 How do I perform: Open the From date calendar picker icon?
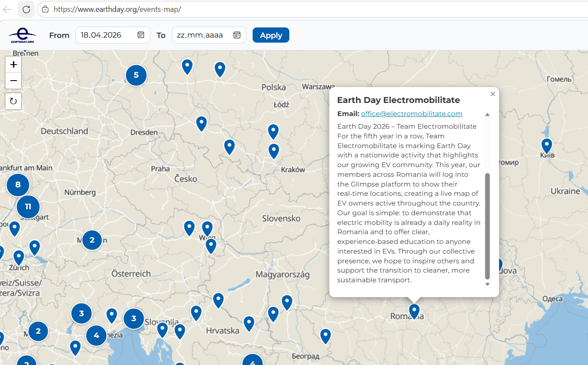click(x=141, y=35)
